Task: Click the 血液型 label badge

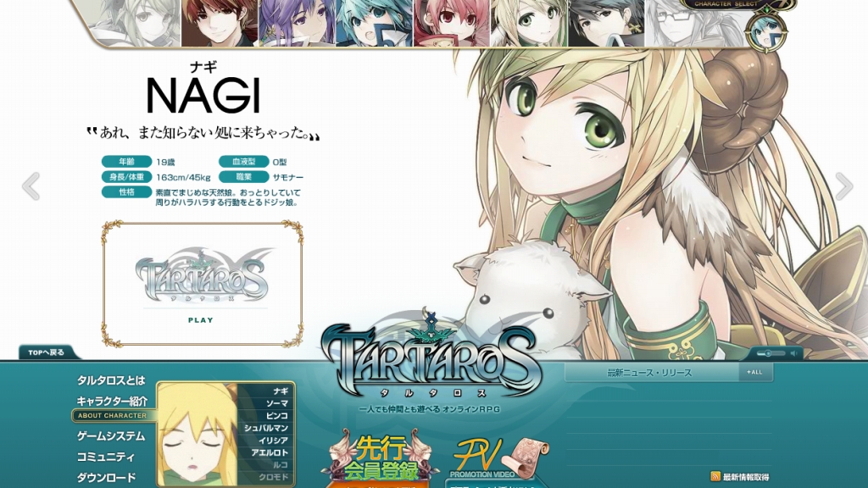Action: point(243,162)
